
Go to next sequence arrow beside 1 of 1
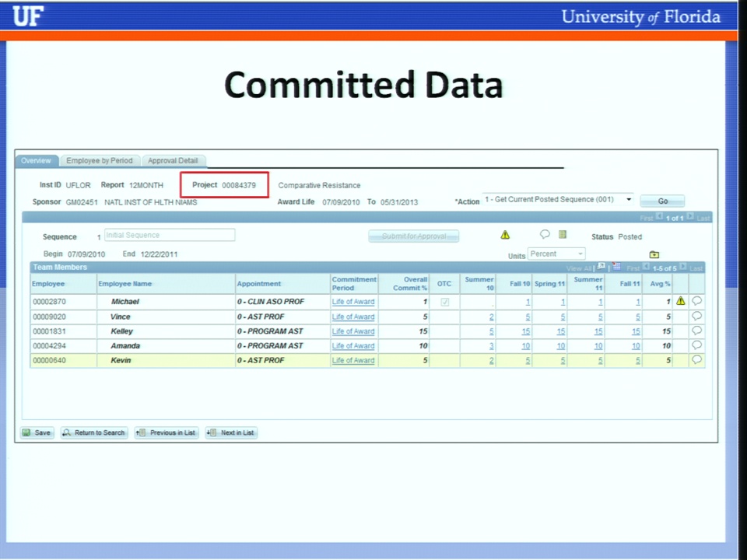[x=690, y=216]
